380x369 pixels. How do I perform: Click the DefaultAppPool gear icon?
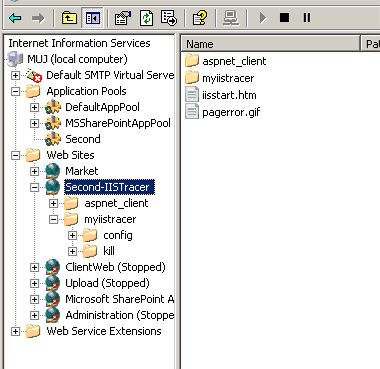click(53, 107)
